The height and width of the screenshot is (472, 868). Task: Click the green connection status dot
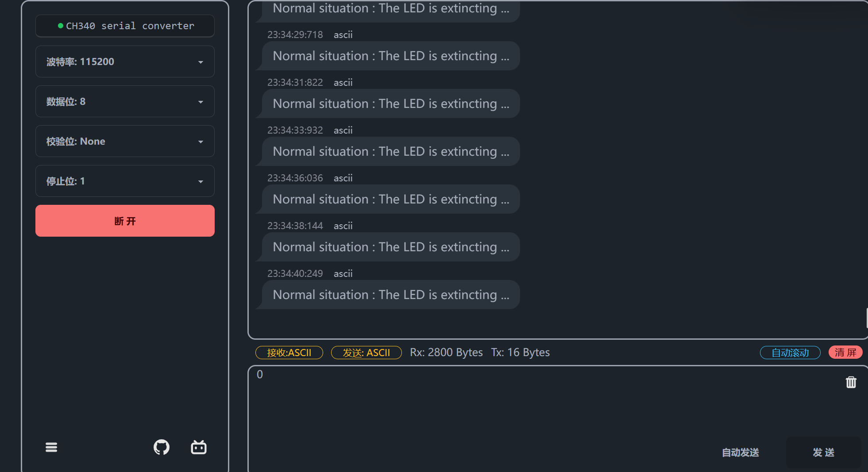pyautogui.click(x=61, y=26)
